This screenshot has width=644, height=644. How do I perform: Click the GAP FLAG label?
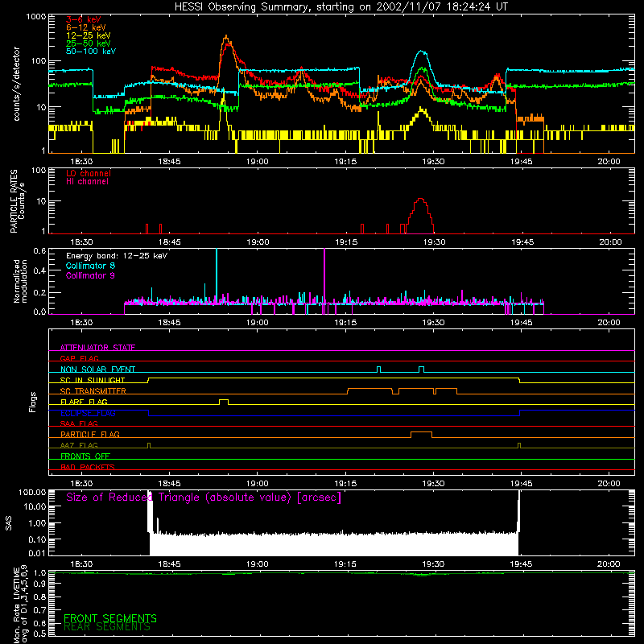79,358
